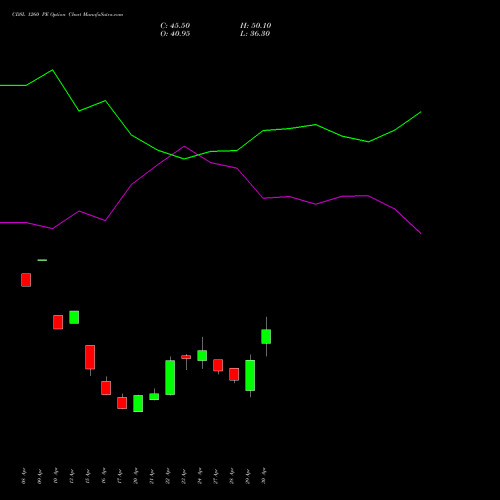Image resolution: width=500 pixels, height=500 pixels.
Task: Click the open value O: 40.95
Action: (175, 34)
